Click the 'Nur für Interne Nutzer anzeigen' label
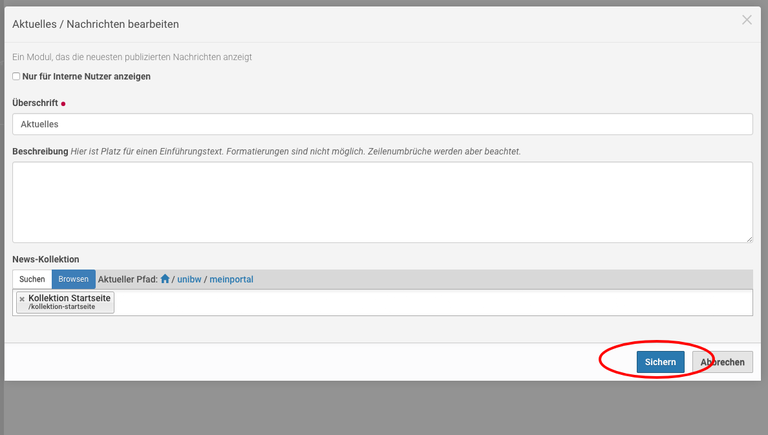Screen dimensions: 768x435 (86, 76)
